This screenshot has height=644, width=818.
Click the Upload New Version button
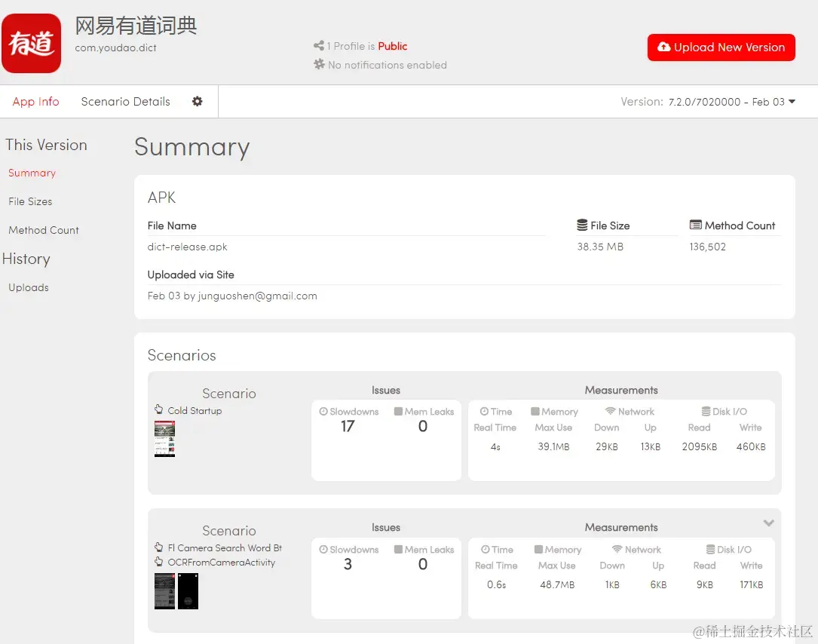(721, 48)
